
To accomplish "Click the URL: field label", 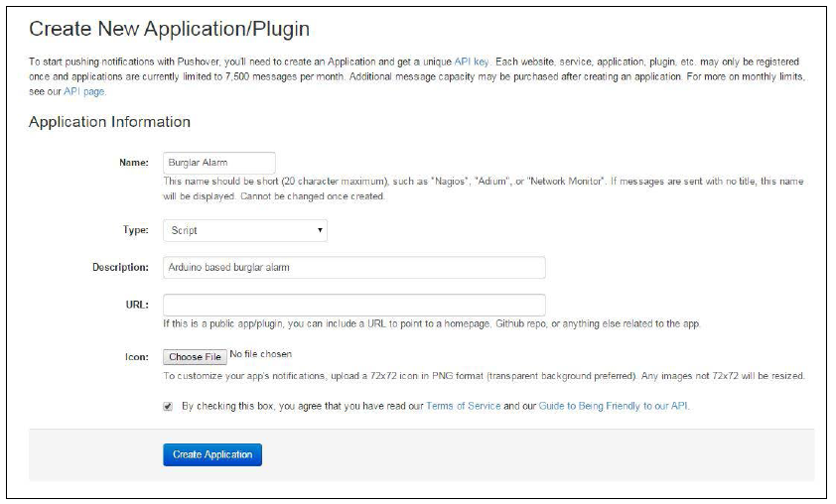I will [x=137, y=305].
